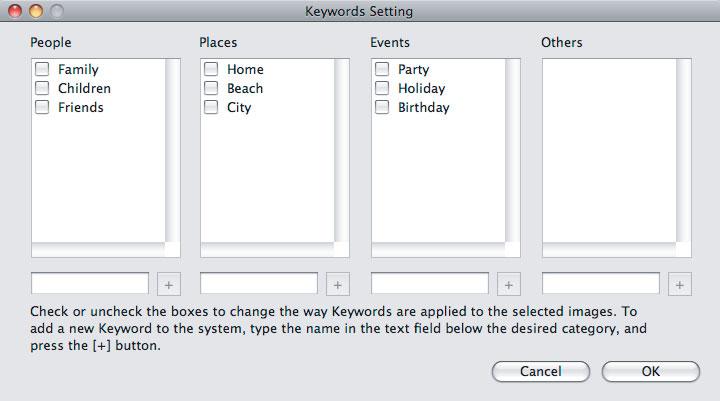Tick the Beach checkbox
The image size is (720, 401).
click(211, 88)
